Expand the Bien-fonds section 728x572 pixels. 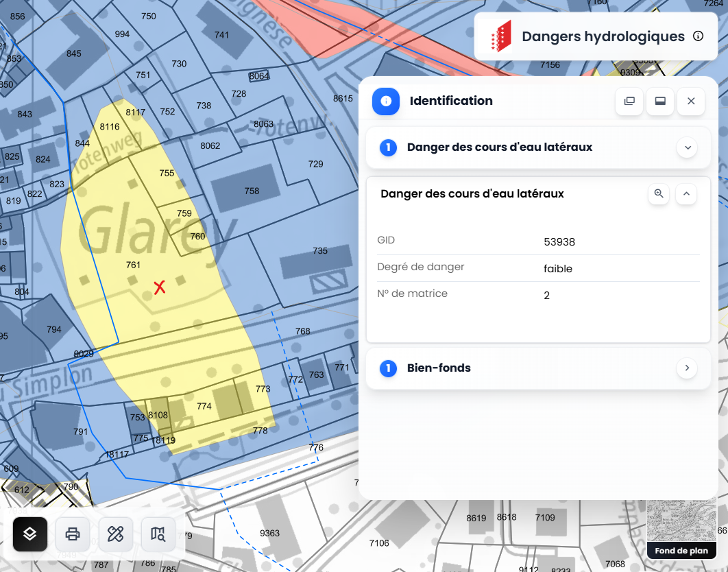pyautogui.click(x=686, y=368)
